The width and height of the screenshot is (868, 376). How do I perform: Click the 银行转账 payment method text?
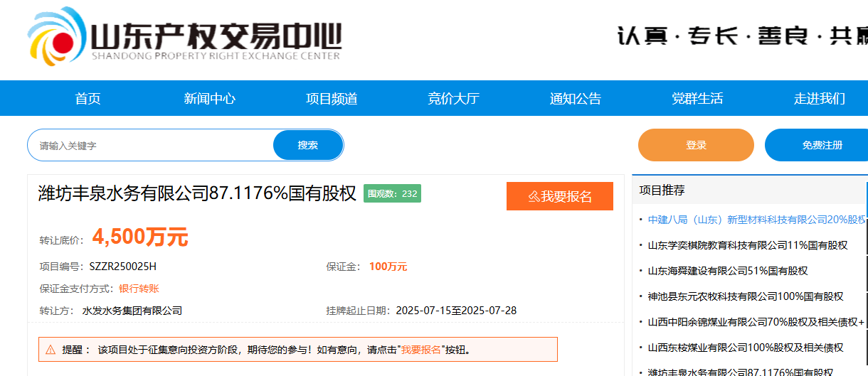(x=139, y=289)
